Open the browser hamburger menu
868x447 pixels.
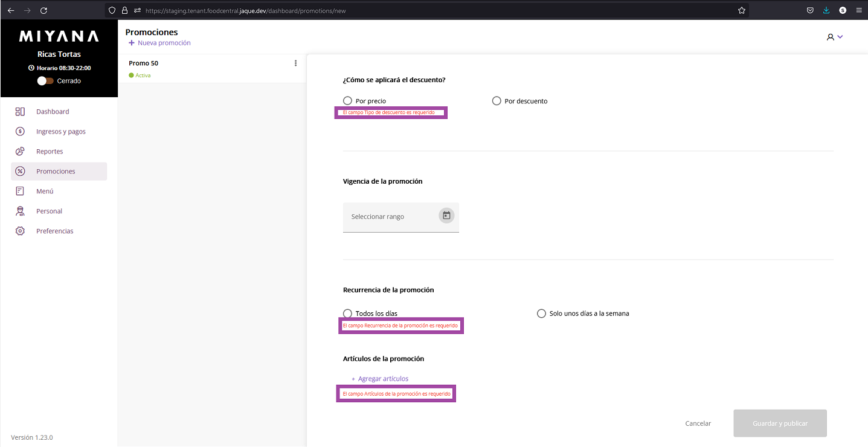859,10
